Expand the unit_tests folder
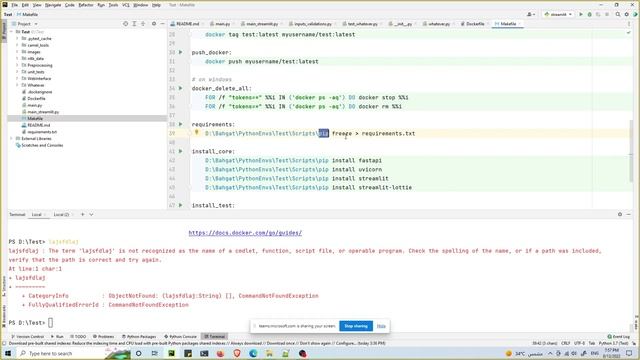Image resolution: width=640 pixels, height=360 pixels. point(17,72)
